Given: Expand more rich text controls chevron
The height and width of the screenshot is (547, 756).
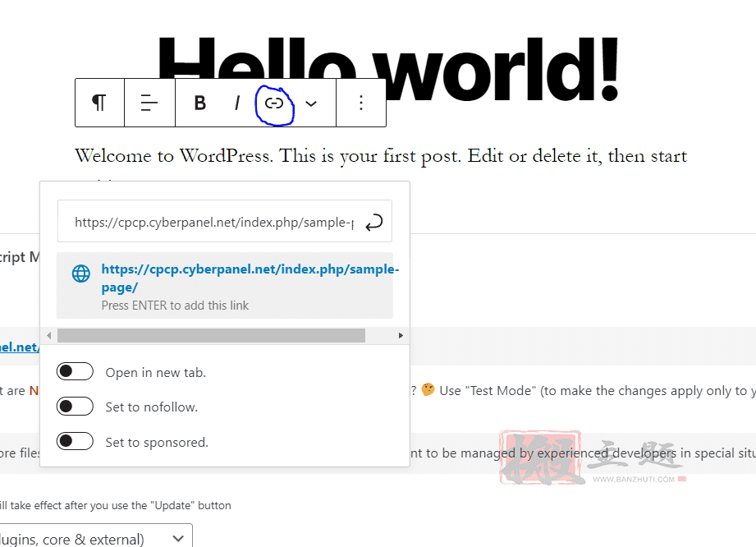Looking at the screenshot, I should point(311,103).
